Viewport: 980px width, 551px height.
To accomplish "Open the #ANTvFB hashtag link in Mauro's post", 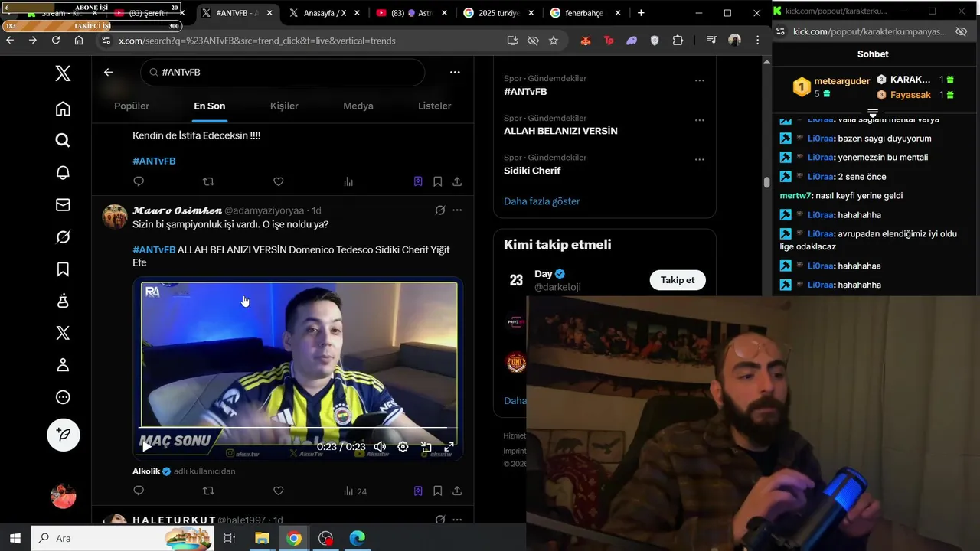I will [154, 249].
